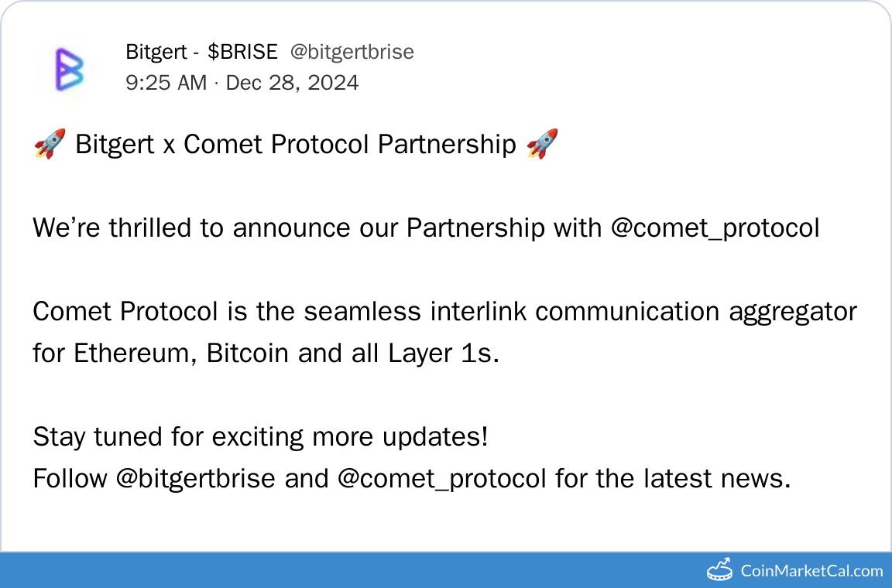This screenshot has width=892, height=588.
Task: Visit the CoinMarketCal.com footer link
Action: (811, 571)
